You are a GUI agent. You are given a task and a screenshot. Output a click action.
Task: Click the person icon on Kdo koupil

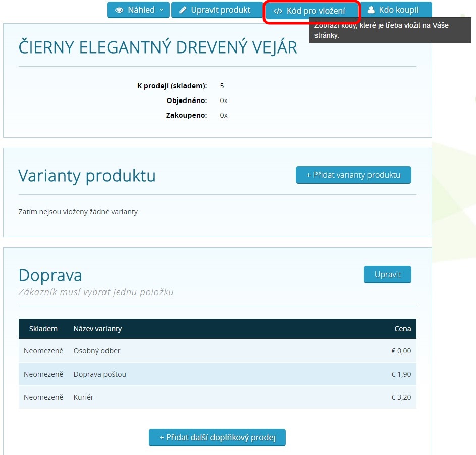click(x=371, y=10)
